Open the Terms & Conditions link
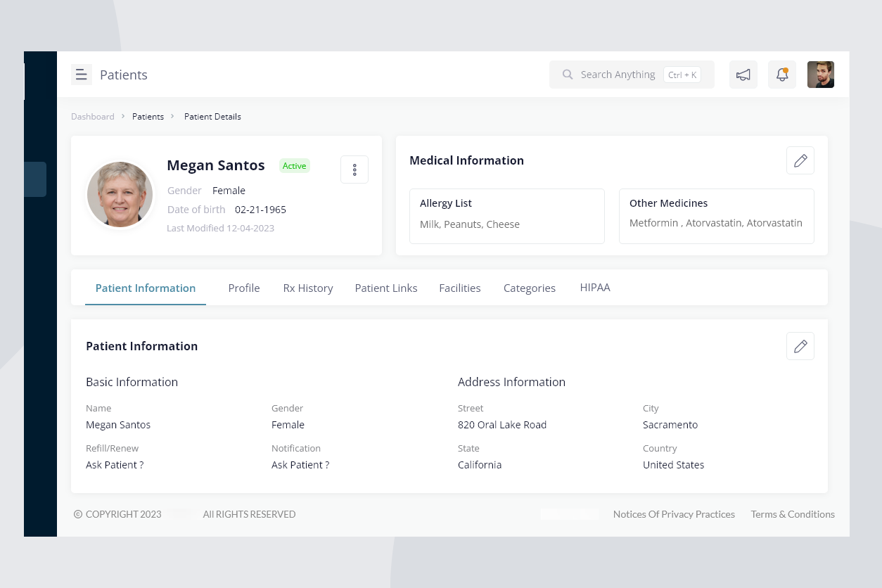 793,514
